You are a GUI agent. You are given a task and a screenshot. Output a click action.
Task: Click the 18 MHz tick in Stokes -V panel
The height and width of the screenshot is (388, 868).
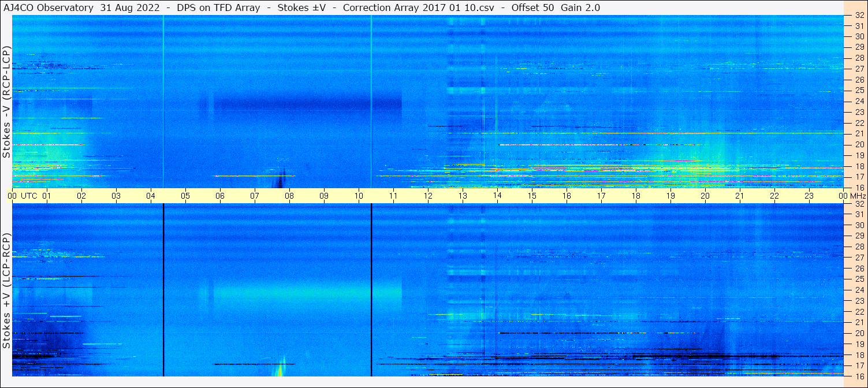[859, 166]
